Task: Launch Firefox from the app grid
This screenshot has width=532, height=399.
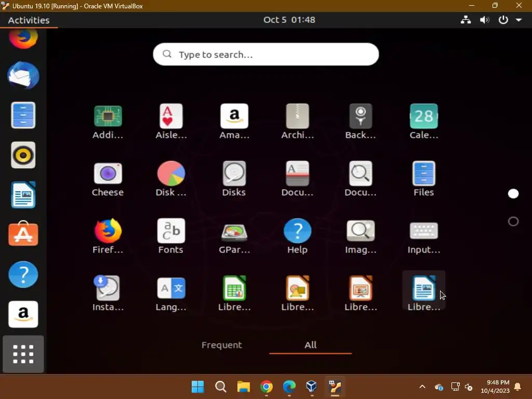Action: [x=108, y=236]
